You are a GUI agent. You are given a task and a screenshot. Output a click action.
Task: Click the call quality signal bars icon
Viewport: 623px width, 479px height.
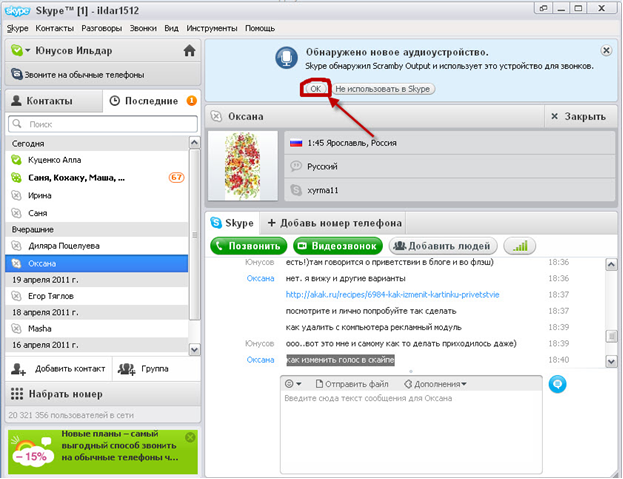pos(520,246)
